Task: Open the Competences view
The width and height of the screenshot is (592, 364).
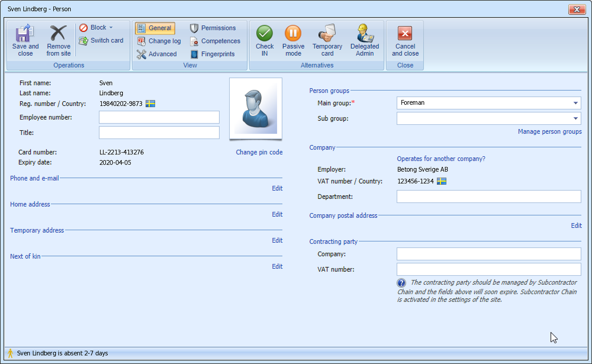Action: [215, 41]
